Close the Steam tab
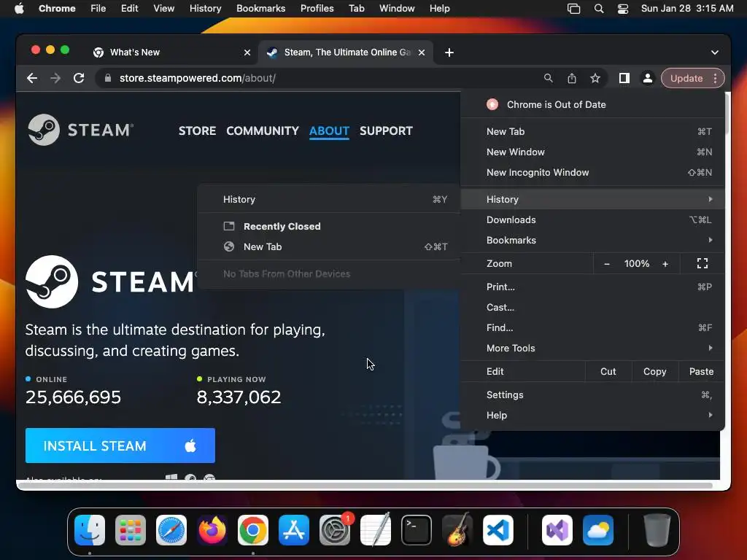The image size is (747, 560). [422, 52]
